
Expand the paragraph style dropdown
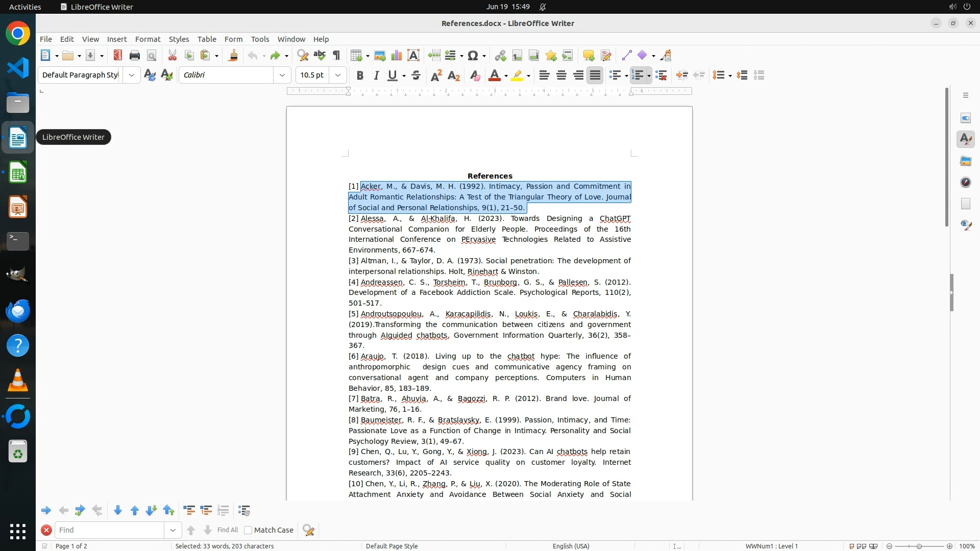132,75
